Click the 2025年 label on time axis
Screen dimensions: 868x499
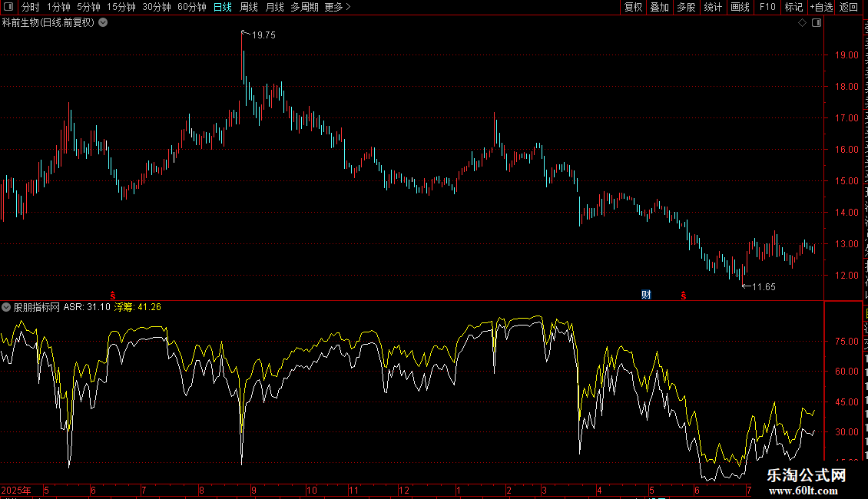(16, 490)
